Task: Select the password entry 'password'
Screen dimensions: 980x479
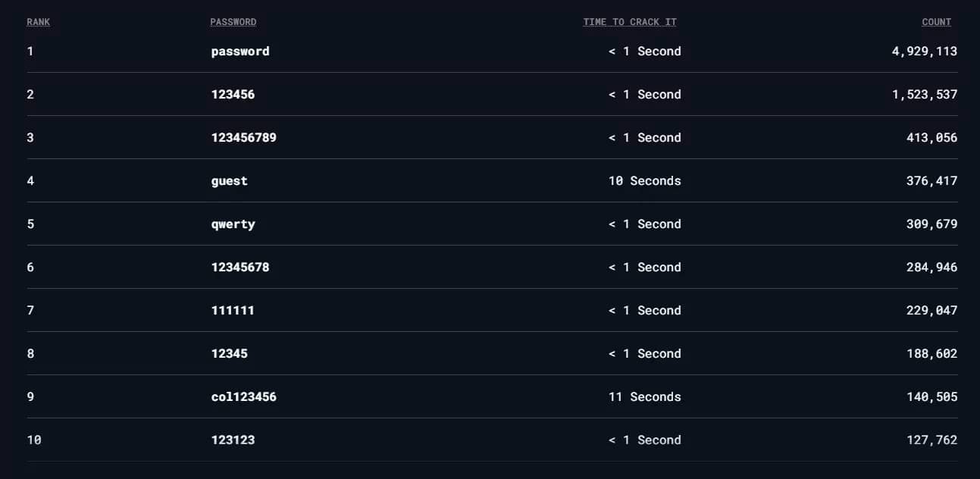Action: click(x=240, y=52)
